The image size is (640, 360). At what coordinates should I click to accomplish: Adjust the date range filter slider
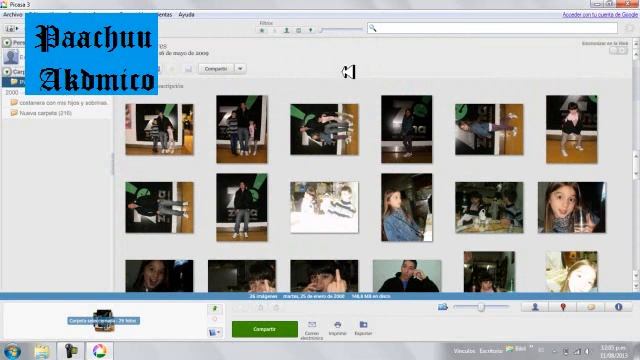(341, 29)
